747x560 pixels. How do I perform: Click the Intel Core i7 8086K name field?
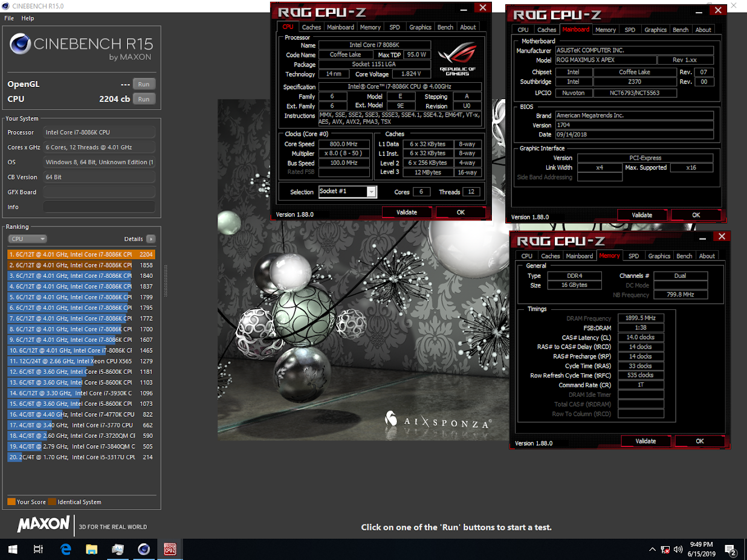[x=375, y=45]
